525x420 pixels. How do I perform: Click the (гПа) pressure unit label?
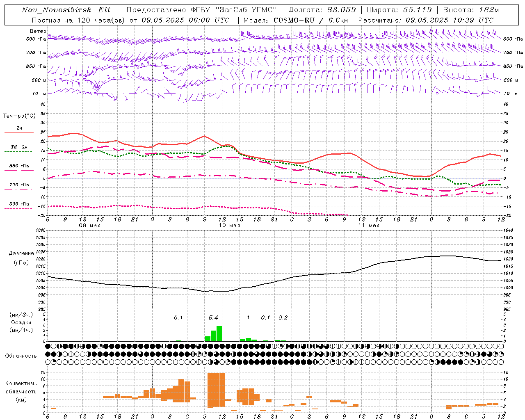tap(21, 263)
